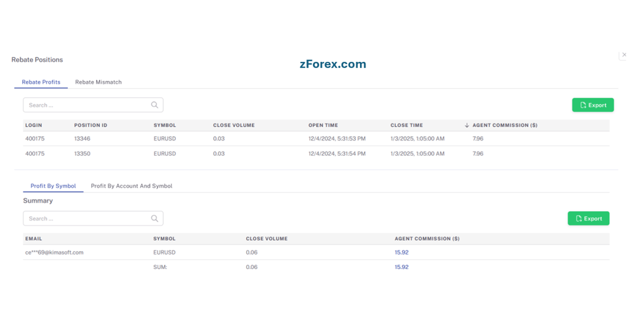The image size is (644, 322).
Task: Open Profit By Account And Symbol tab
Action: click(131, 186)
